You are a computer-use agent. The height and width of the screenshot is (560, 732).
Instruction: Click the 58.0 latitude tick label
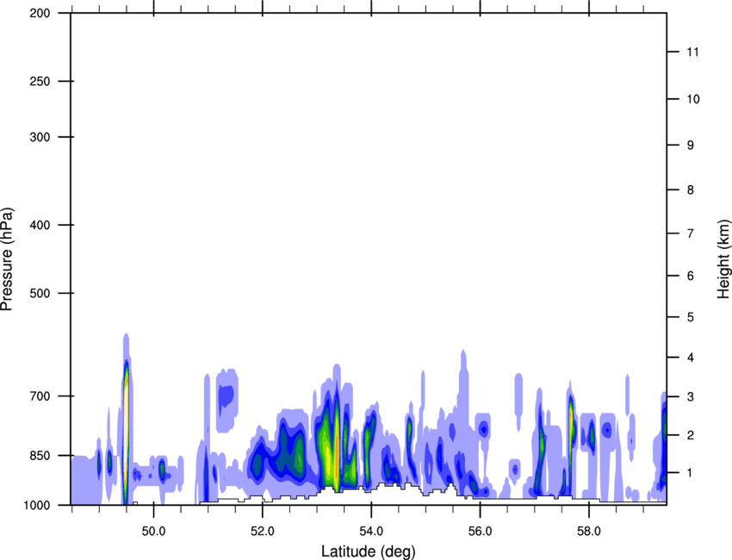(589, 532)
